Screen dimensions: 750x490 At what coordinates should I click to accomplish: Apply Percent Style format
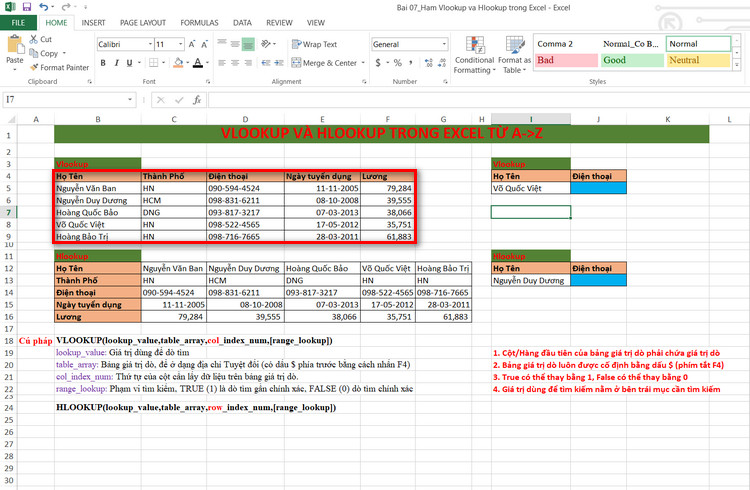[397, 63]
